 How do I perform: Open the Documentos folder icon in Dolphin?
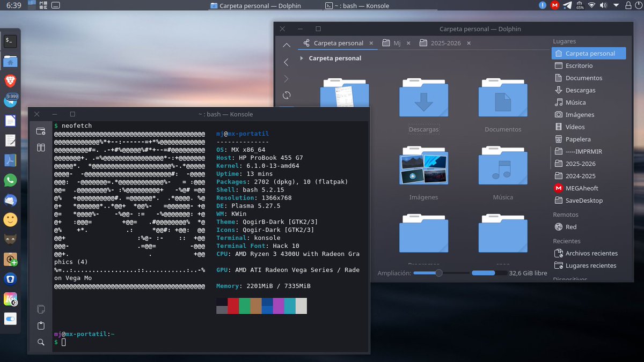click(x=503, y=97)
